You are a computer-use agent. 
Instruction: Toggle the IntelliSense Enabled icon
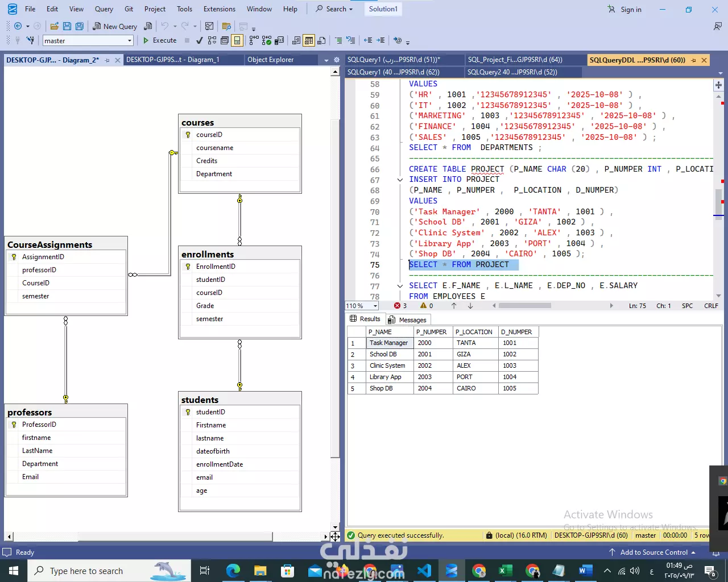click(237, 40)
